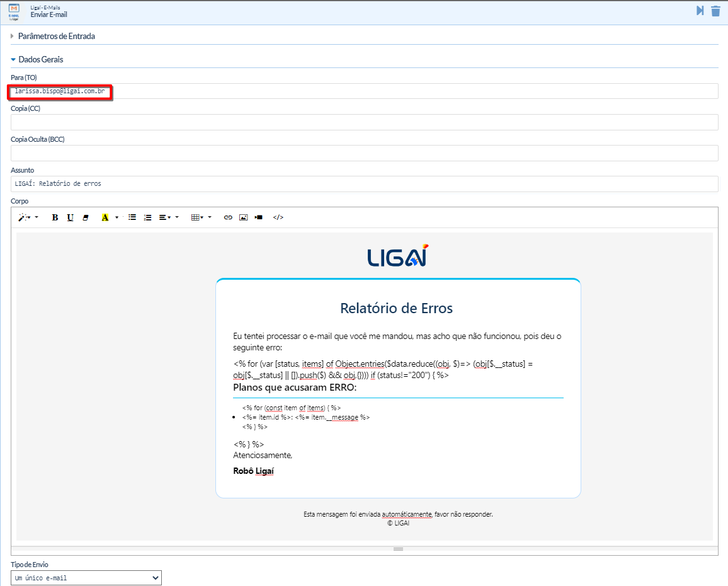Image resolution: width=728 pixels, height=586 pixels.
Task: Insert an unordered bullet list
Action: (132, 217)
